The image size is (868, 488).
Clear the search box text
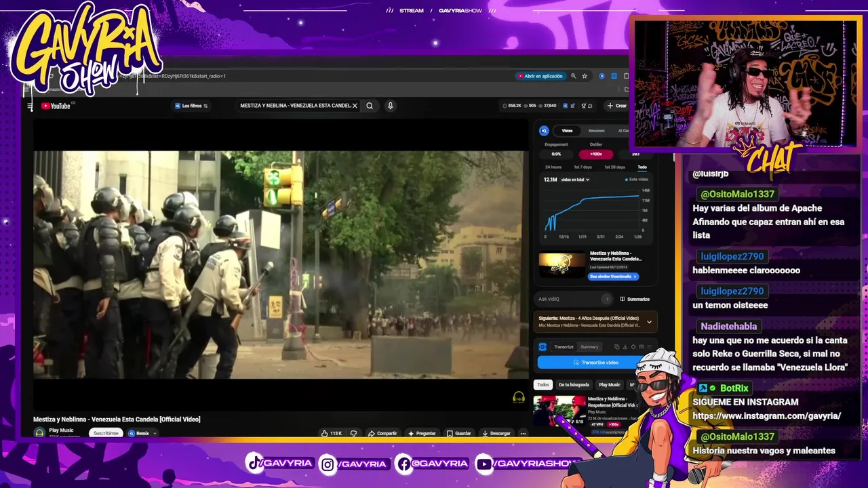click(x=354, y=106)
